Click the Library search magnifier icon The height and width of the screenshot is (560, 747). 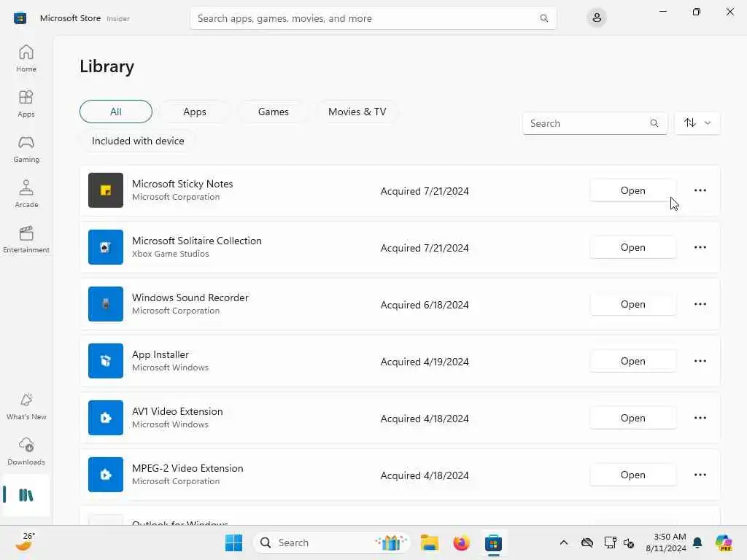tap(654, 123)
